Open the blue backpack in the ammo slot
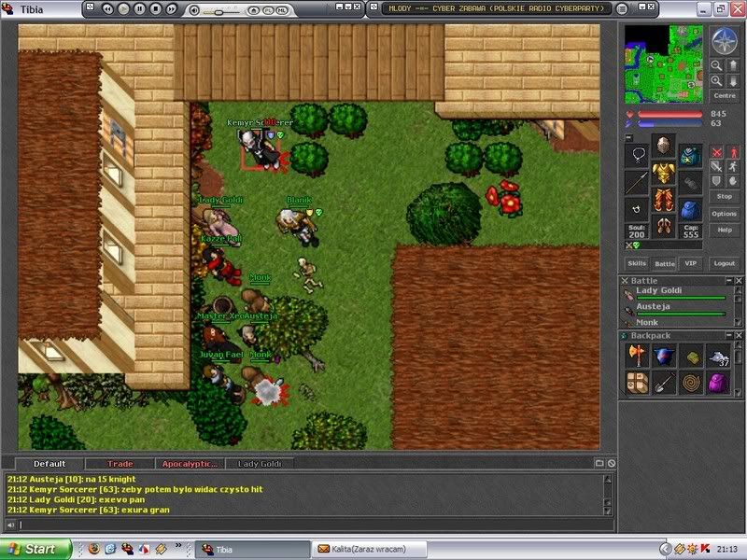Viewport: 747px width, 560px height. pos(690,209)
